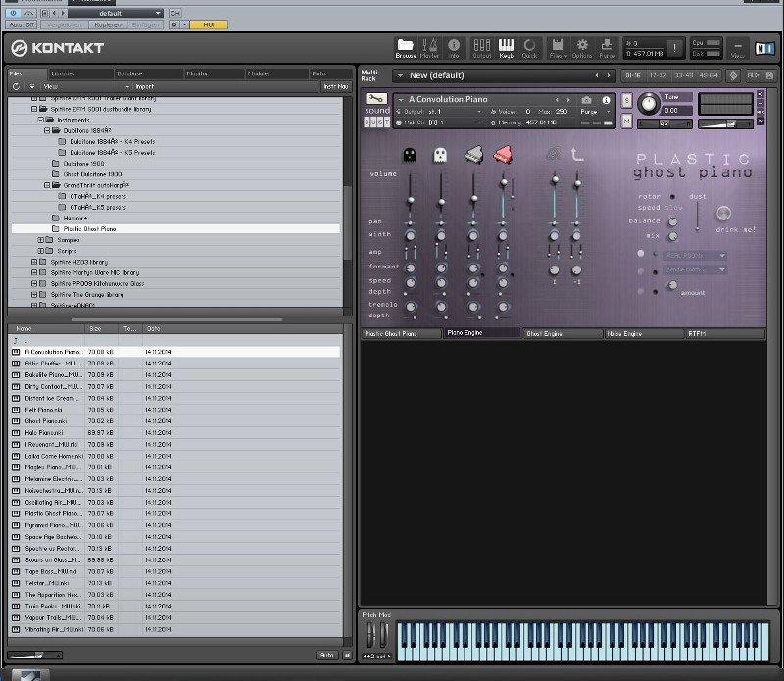Open the Output mixer section
Viewport: 784px width, 681px height.
tap(481, 48)
